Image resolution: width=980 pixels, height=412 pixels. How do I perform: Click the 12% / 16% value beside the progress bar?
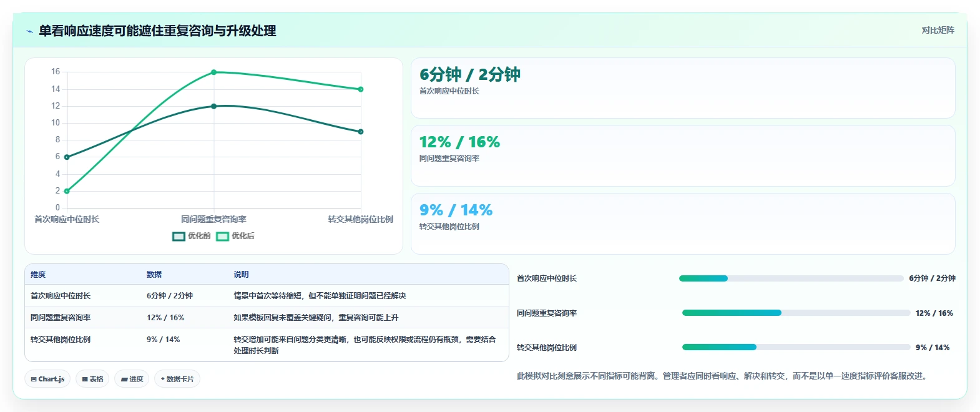(934, 313)
